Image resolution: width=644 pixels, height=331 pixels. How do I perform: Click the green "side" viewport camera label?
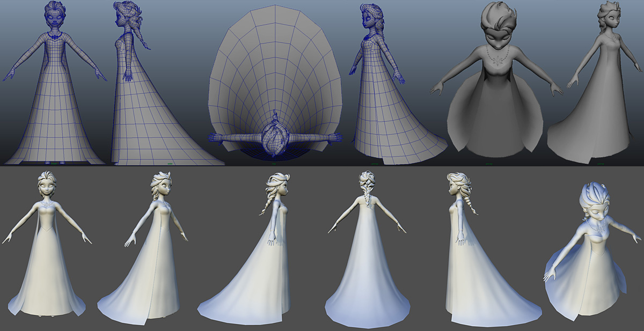(x=170, y=163)
